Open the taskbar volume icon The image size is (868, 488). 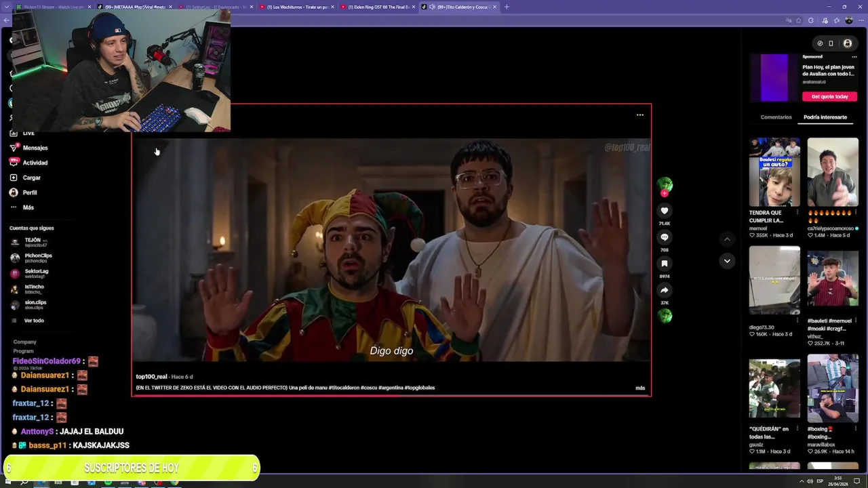(x=808, y=481)
